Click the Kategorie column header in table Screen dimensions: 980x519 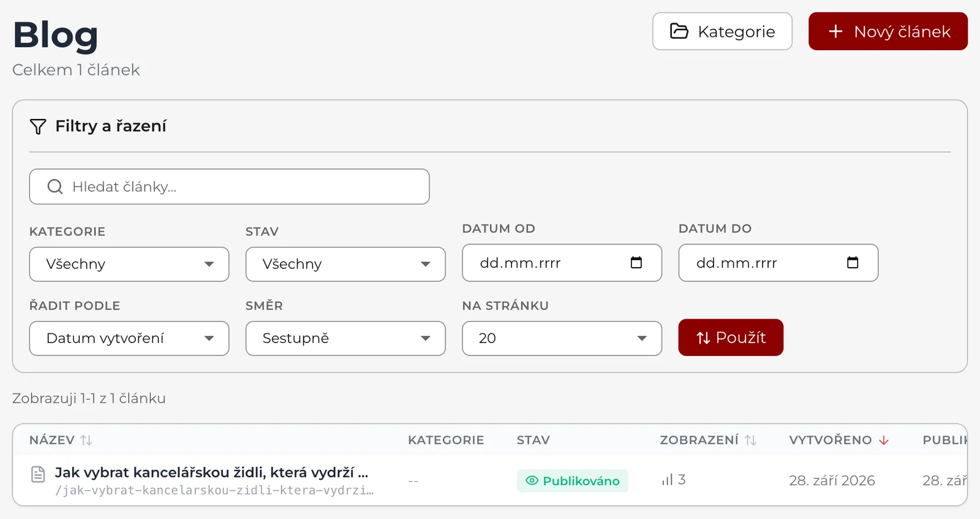tap(446, 440)
